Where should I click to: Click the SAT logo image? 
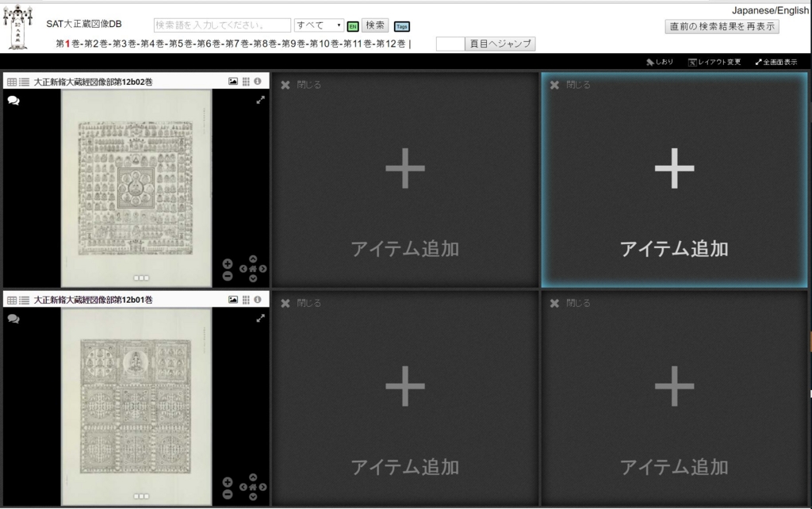pos(18,28)
